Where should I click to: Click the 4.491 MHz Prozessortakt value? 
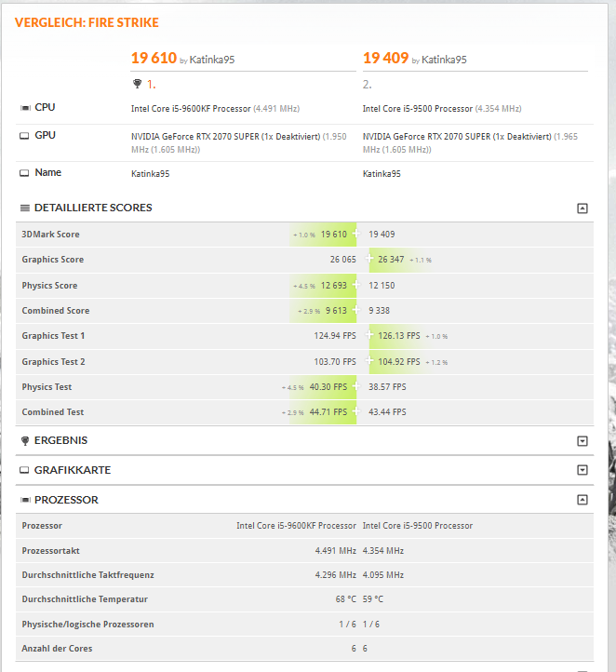(335, 551)
